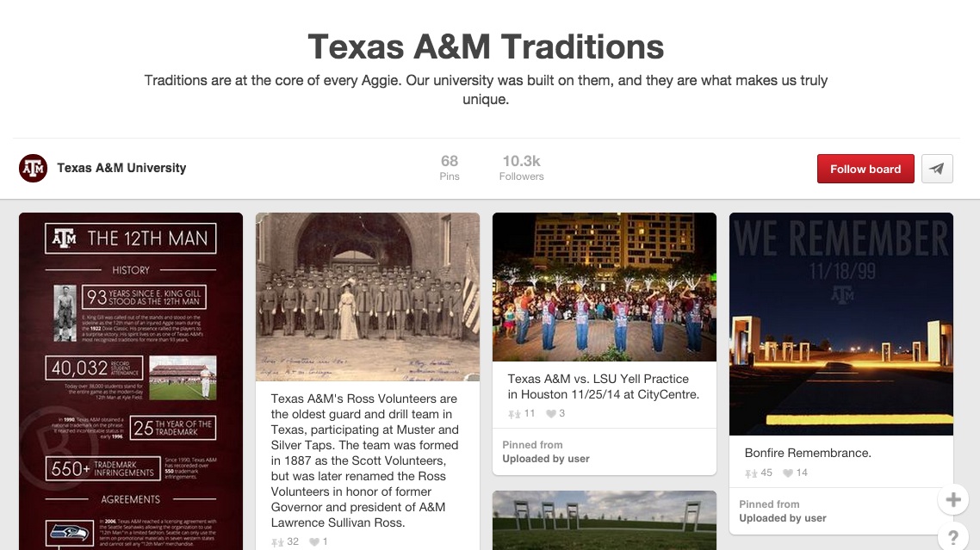The height and width of the screenshot is (550, 980).
Task: Open We Remember bonfire memorial image
Action: tap(841, 324)
